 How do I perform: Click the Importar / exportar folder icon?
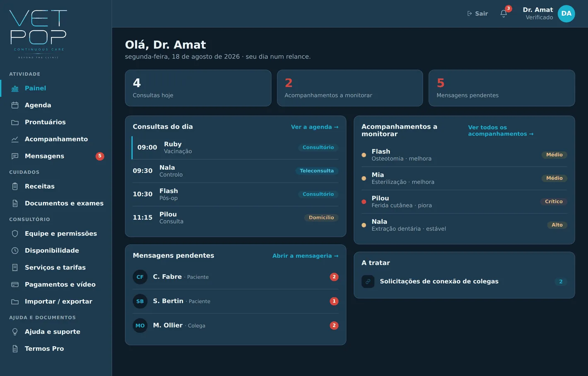tap(15, 301)
